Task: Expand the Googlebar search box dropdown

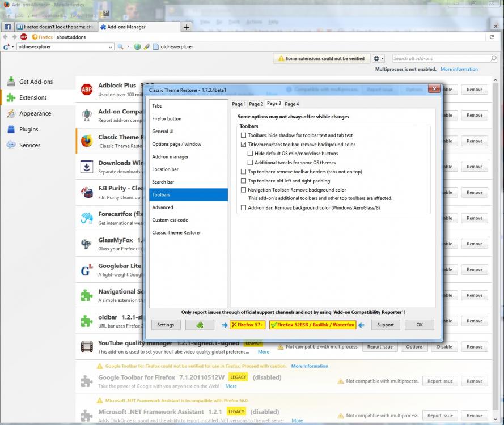Action: pos(111,46)
